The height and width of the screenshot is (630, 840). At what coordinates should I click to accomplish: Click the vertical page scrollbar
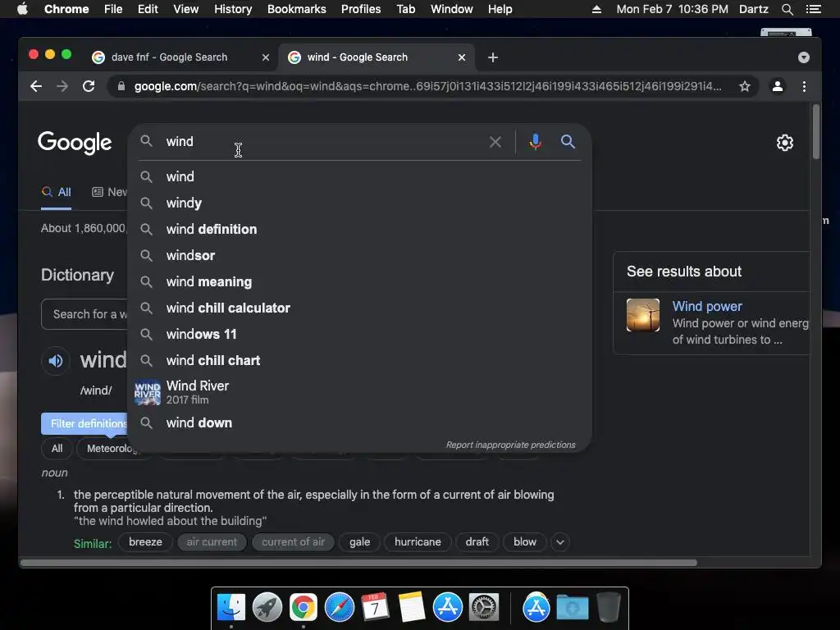click(x=816, y=132)
